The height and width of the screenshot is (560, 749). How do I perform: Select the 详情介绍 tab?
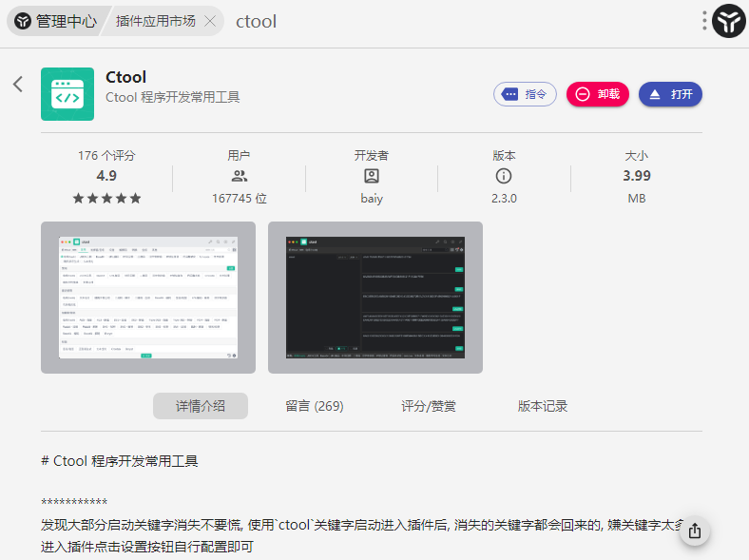pos(201,406)
